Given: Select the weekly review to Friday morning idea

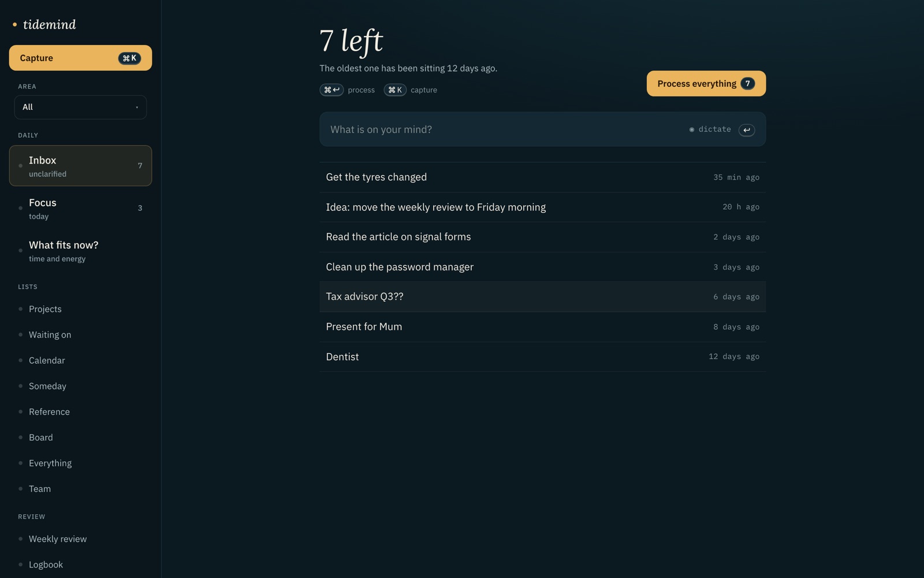Looking at the screenshot, I should click(x=543, y=207).
